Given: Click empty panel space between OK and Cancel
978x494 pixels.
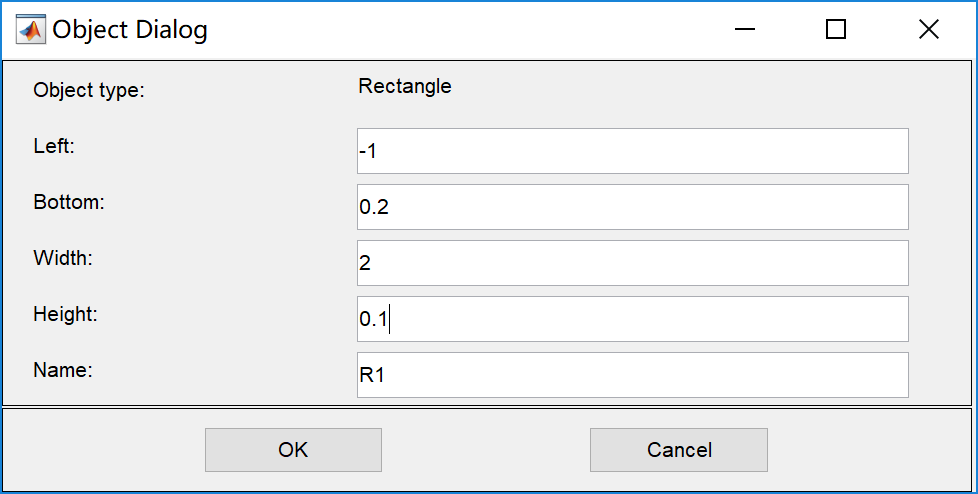Looking at the screenshot, I should tap(485, 450).
